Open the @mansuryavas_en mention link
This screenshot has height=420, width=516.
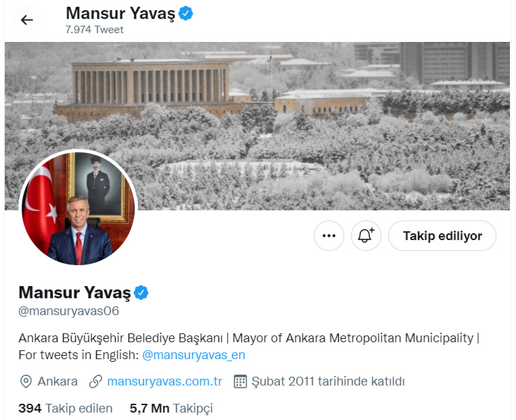[x=193, y=355]
